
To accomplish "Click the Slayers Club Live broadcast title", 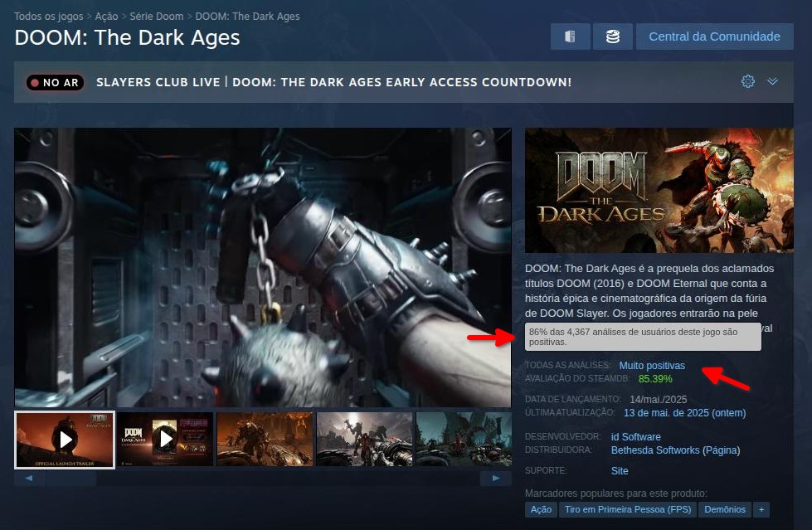I will [334, 82].
